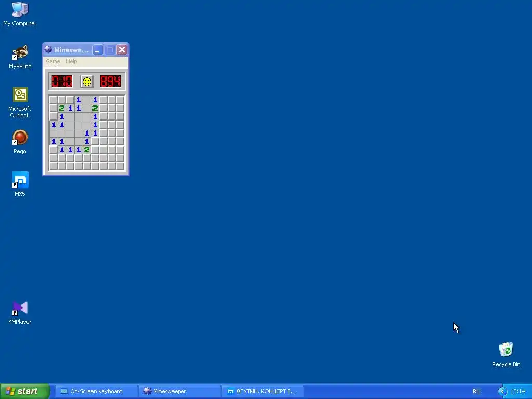The image size is (532, 399).
Task: Click the mine counter display showing 010
Action: point(62,82)
